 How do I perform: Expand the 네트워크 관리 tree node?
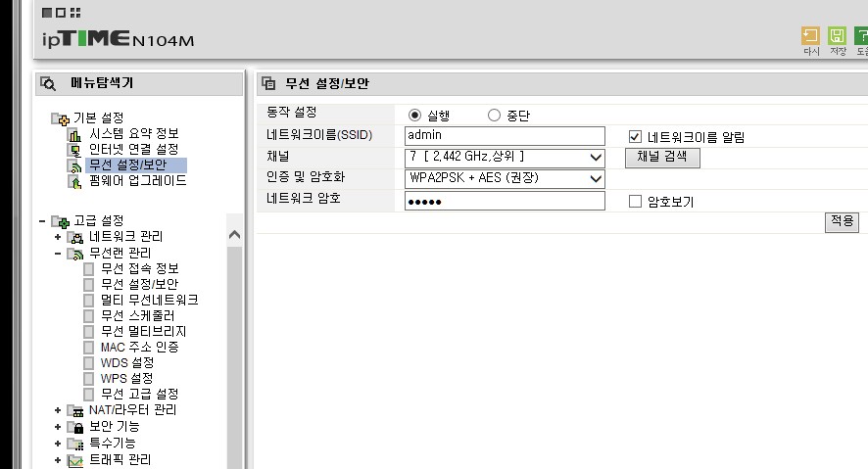pos(58,237)
